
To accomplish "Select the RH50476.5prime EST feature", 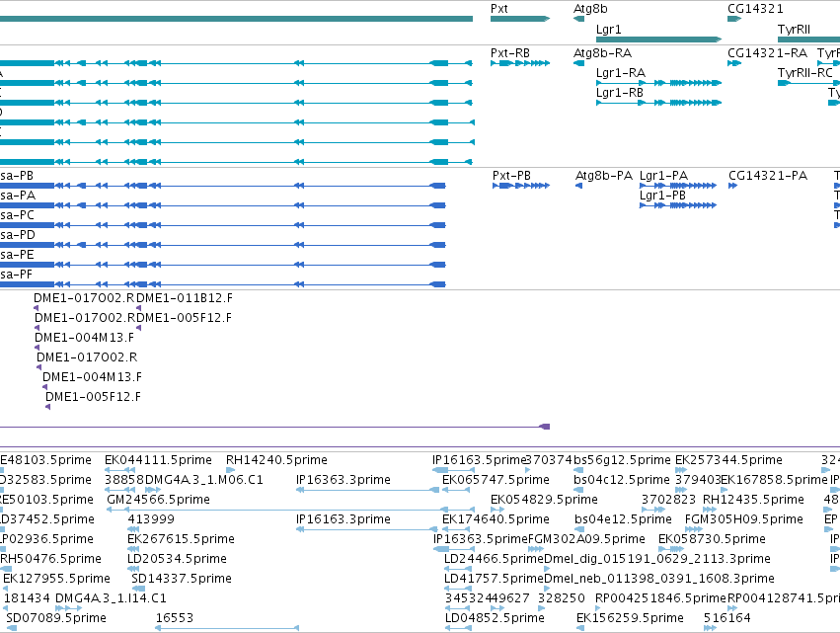I will click(x=5, y=569).
